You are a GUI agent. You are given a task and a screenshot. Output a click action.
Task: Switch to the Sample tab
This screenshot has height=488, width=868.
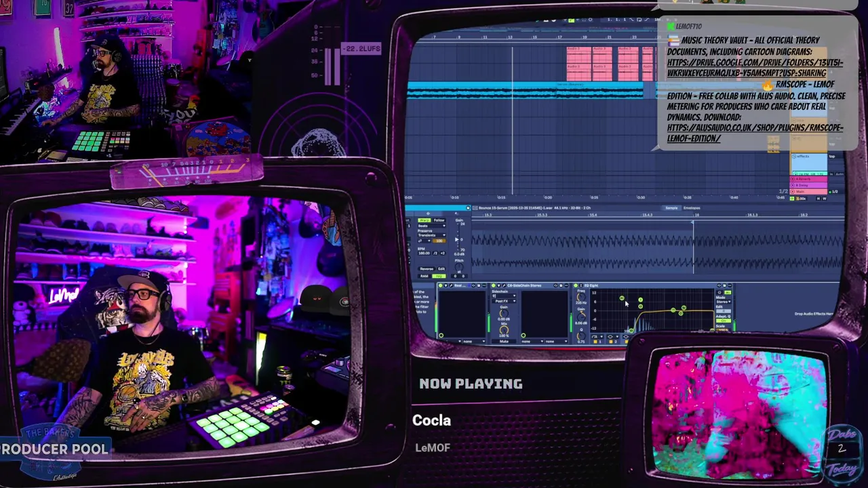click(x=671, y=208)
